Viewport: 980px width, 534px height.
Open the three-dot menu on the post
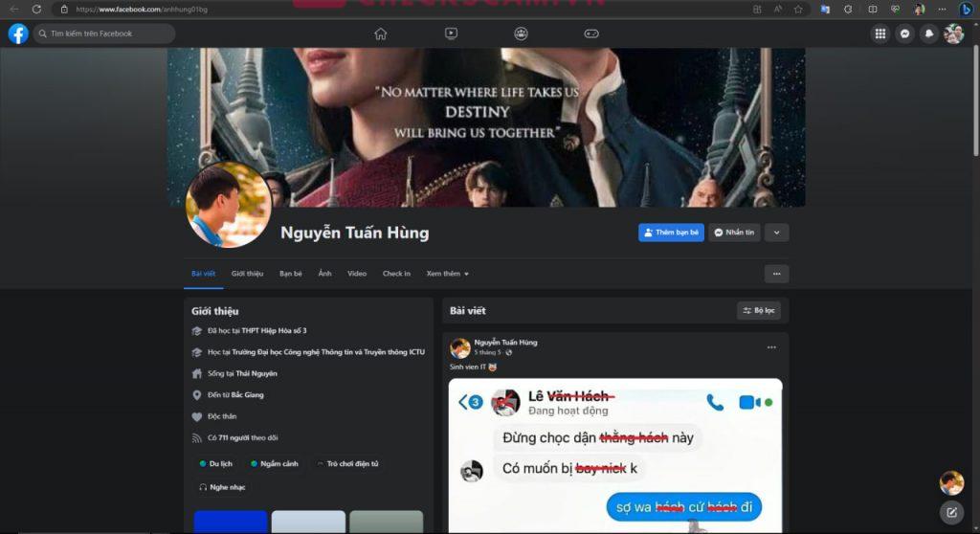point(771,347)
